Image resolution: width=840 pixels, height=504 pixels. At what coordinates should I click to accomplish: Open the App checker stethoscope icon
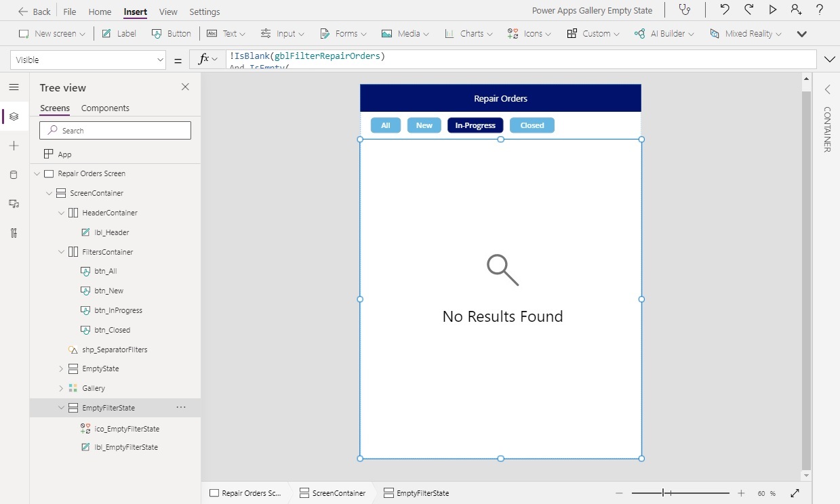click(x=685, y=10)
